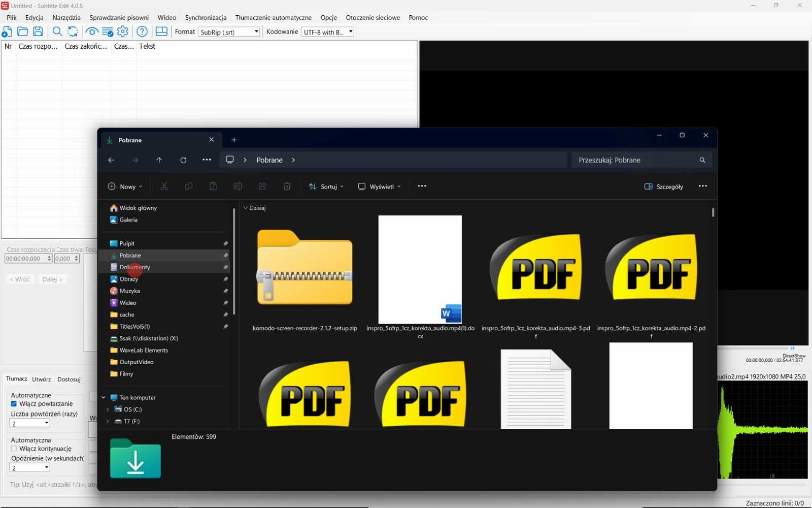Click the green audio waveform in Subtitle Edit
This screenshot has height=508, width=812.
tap(762, 430)
